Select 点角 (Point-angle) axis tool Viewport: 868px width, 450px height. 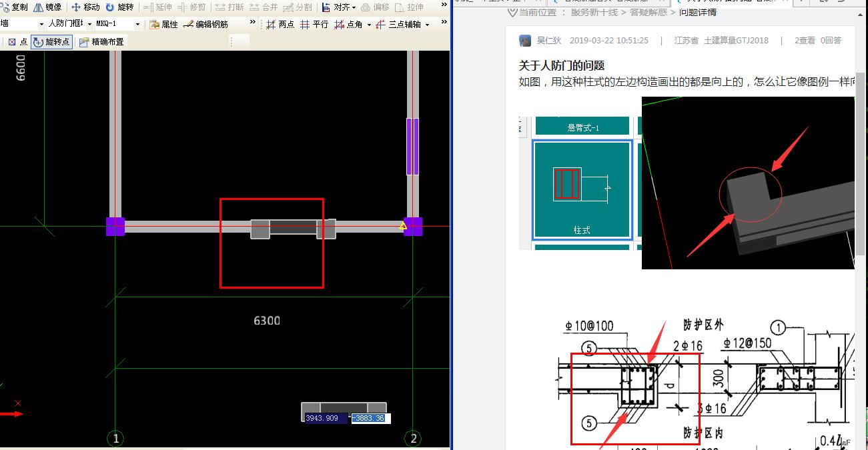pos(349,24)
